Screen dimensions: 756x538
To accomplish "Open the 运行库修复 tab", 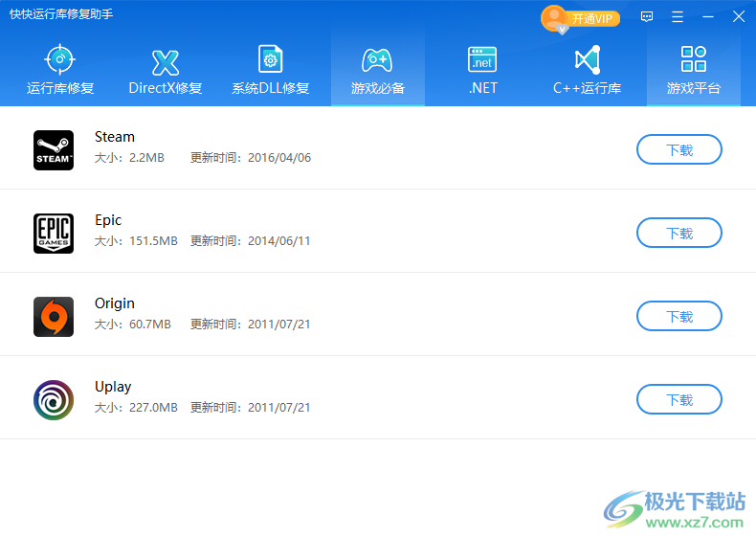I will pyautogui.click(x=59, y=70).
